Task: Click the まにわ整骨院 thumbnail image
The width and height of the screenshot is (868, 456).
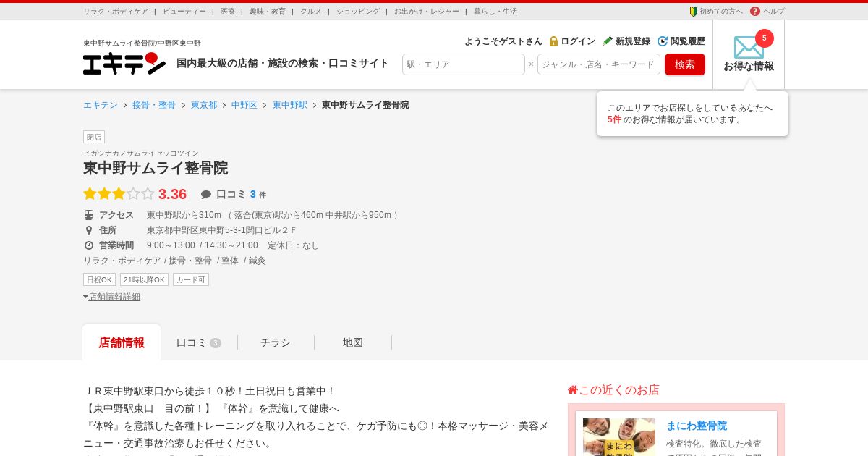Action: pos(619,437)
